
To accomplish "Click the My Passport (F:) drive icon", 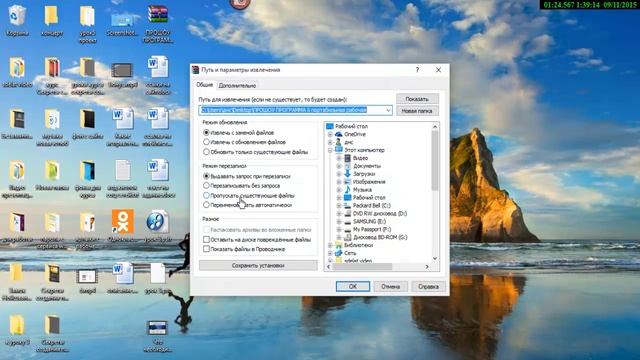I will [347, 229].
